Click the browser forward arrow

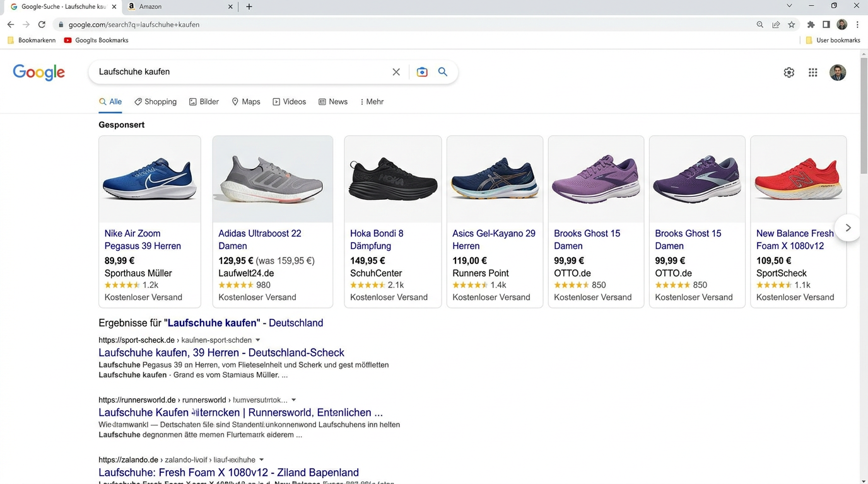coord(26,25)
